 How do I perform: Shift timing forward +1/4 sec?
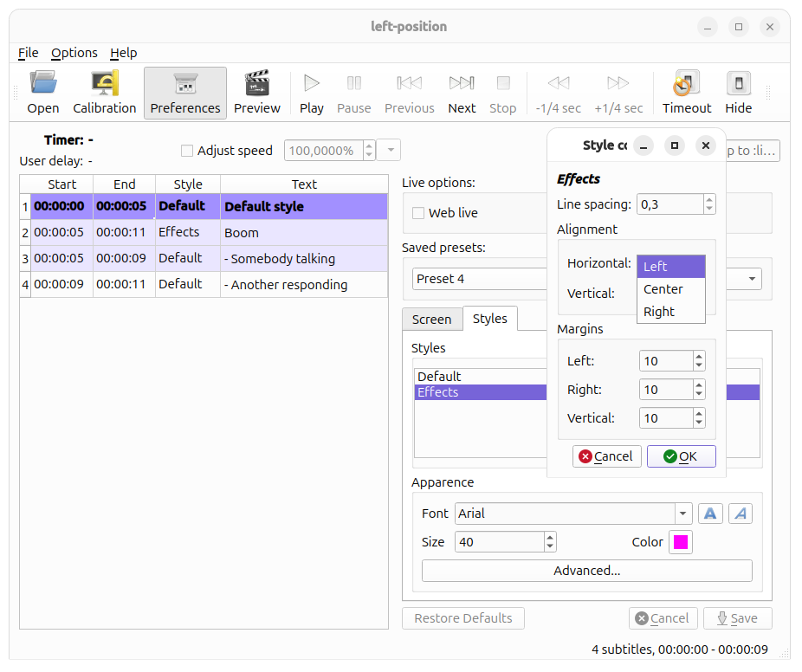coord(618,93)
